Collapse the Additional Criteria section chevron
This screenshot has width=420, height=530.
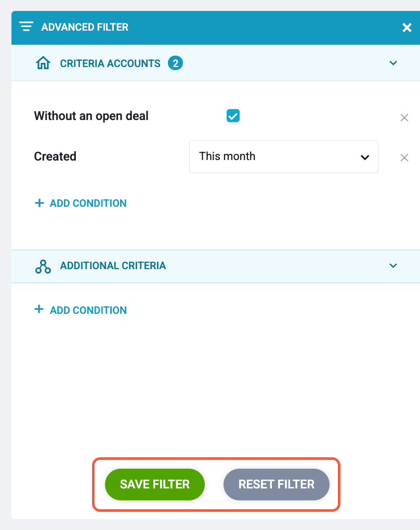393,266
